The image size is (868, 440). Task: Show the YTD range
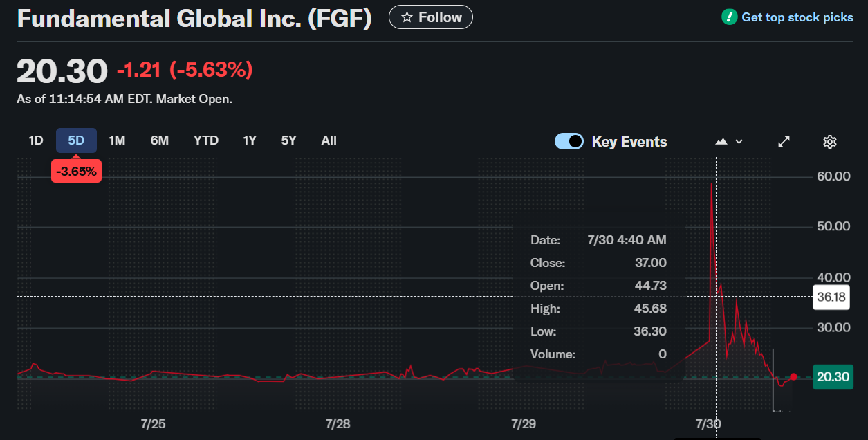(206, 140)
